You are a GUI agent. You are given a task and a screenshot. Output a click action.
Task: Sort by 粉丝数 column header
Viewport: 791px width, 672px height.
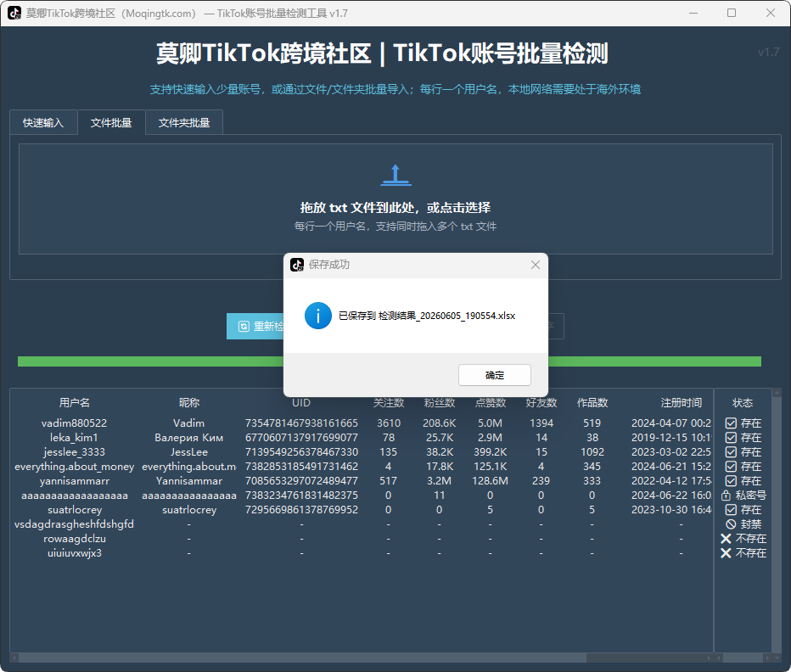tap(440, 402)
